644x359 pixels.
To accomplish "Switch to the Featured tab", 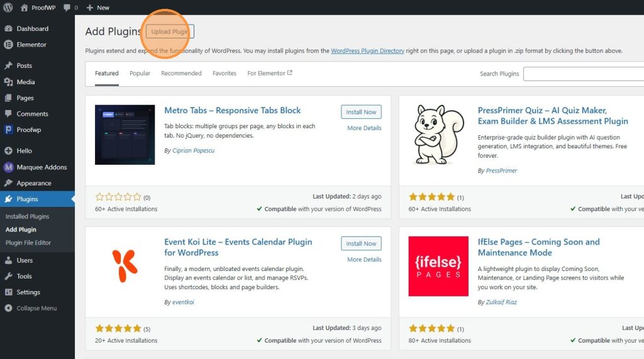I will click(107, 73).
